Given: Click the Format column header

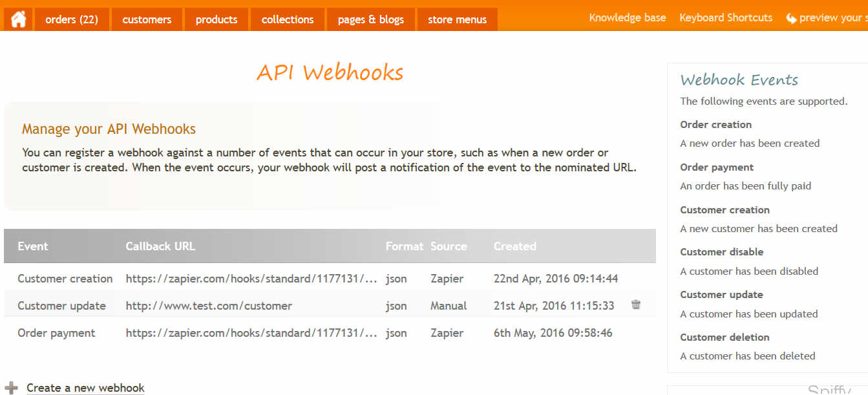Looking at the screenshot, I should [405, 246].
